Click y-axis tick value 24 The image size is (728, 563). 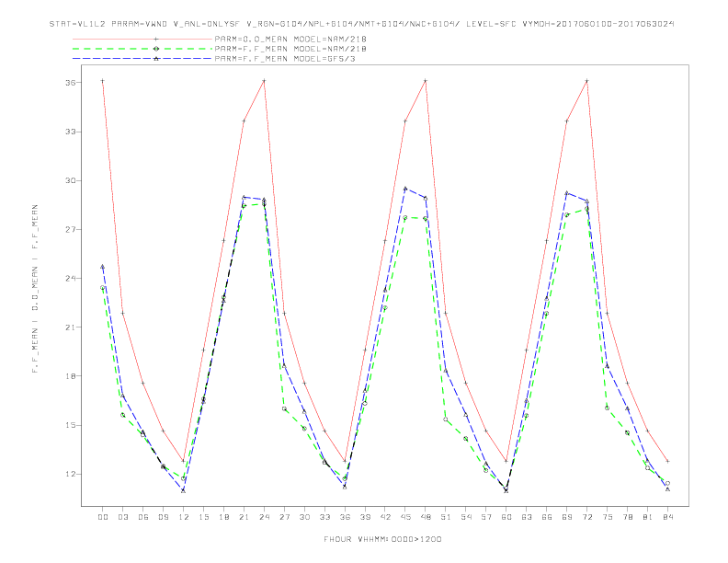pos(71,279)
